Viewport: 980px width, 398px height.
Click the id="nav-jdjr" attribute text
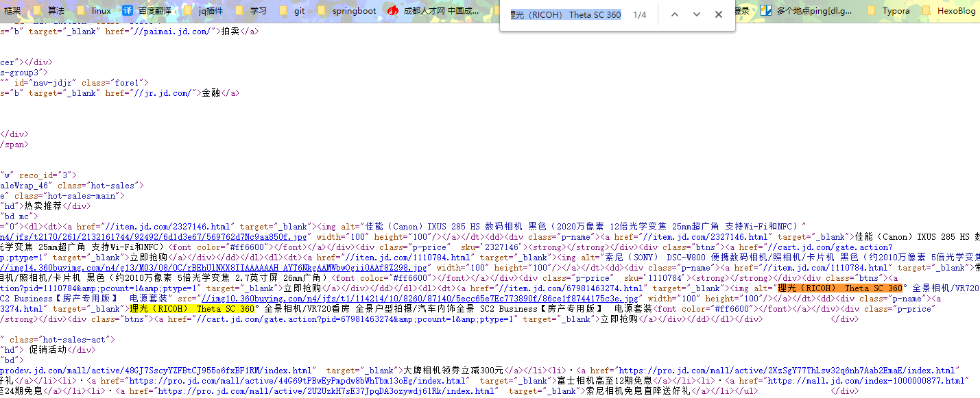click(46, 83)
